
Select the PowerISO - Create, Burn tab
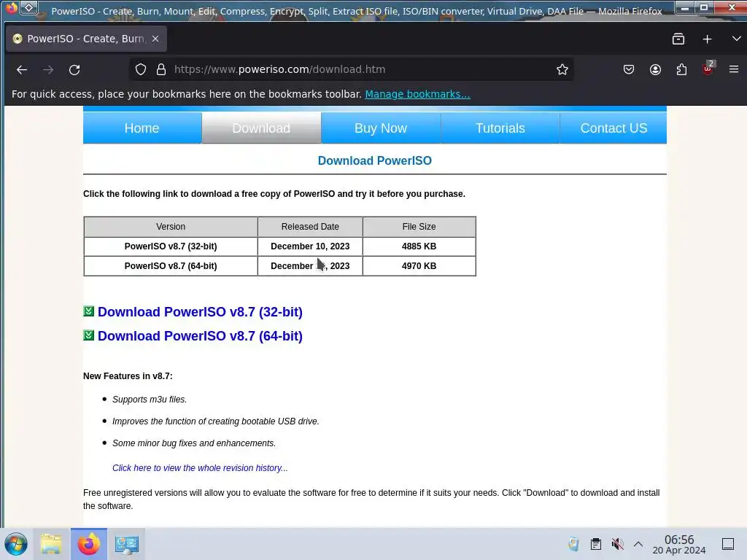point(86,39)
